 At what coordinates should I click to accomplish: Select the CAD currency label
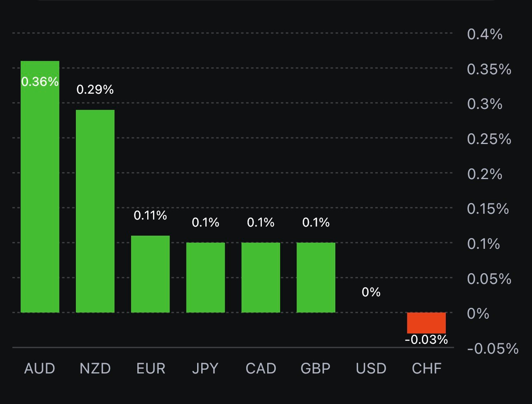261,369
